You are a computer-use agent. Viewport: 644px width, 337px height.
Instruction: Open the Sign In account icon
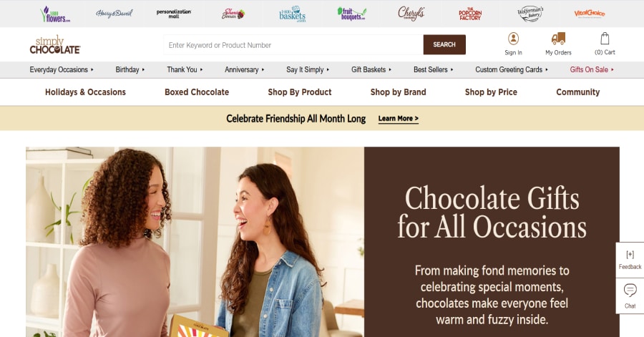[513, 39]
